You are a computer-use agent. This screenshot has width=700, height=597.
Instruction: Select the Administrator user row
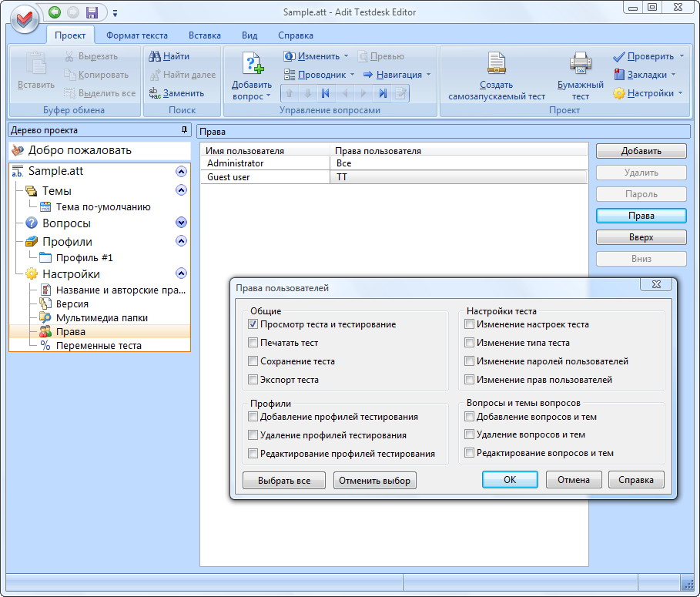[x=394, y=163]
